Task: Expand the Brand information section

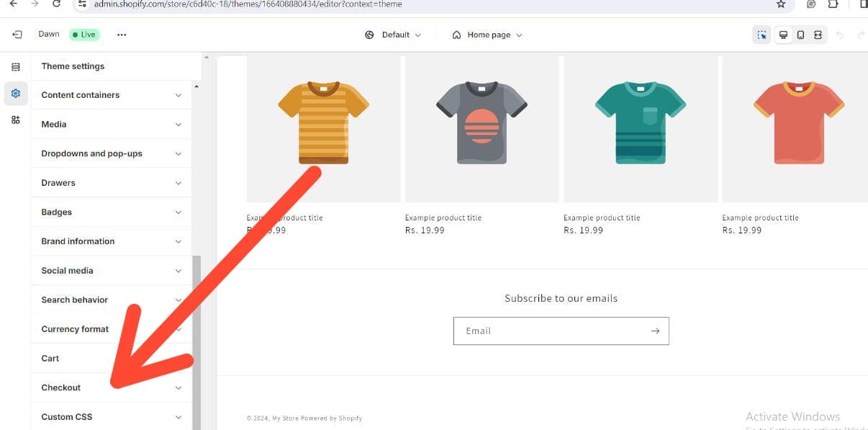Action: tap(112, 241)
